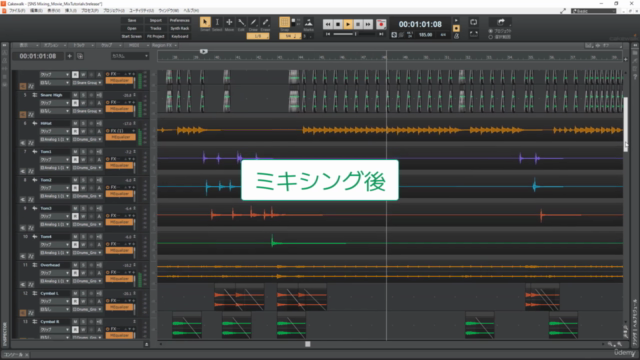Click the Synth Rack button
Viewport: 640px width, 360px height.
pos(180,28)
